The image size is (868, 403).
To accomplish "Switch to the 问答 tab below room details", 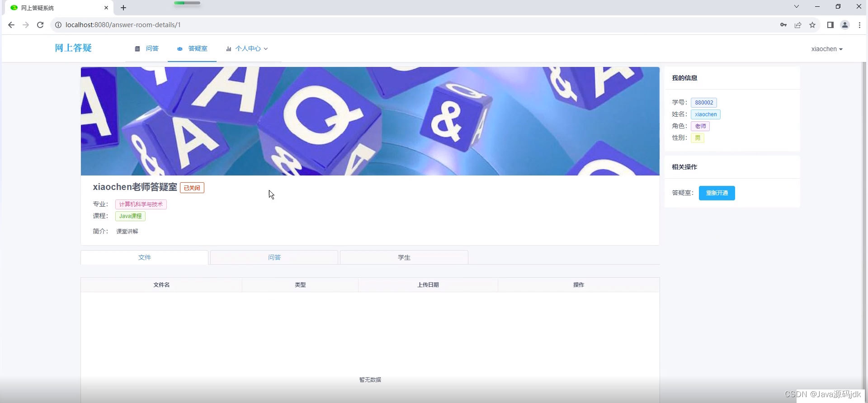I will click(x=274, y=257).
